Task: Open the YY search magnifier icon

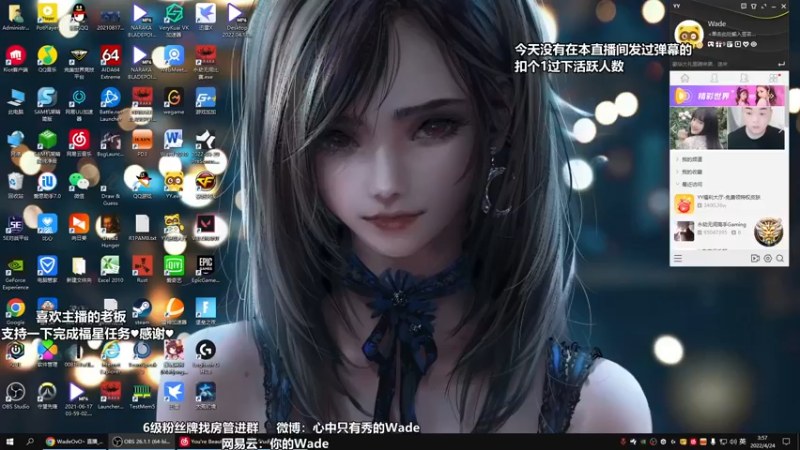Action: click(780, 259)
